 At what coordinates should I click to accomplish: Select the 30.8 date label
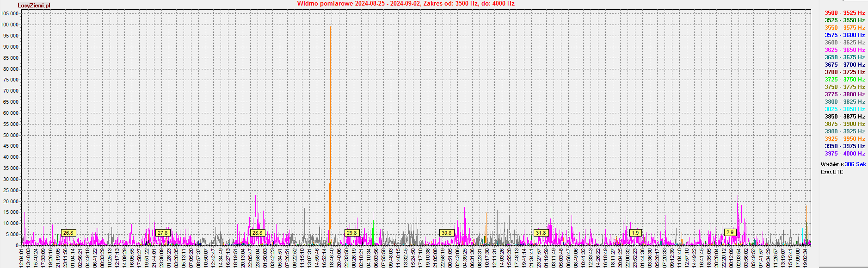pos(446,233)
